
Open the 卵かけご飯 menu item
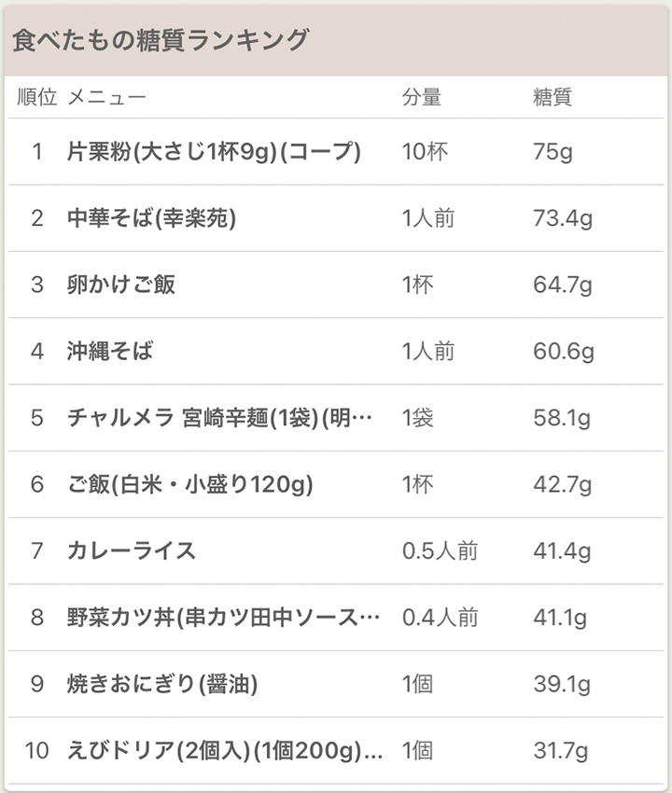pyautogui.click(x=336, y=285)
